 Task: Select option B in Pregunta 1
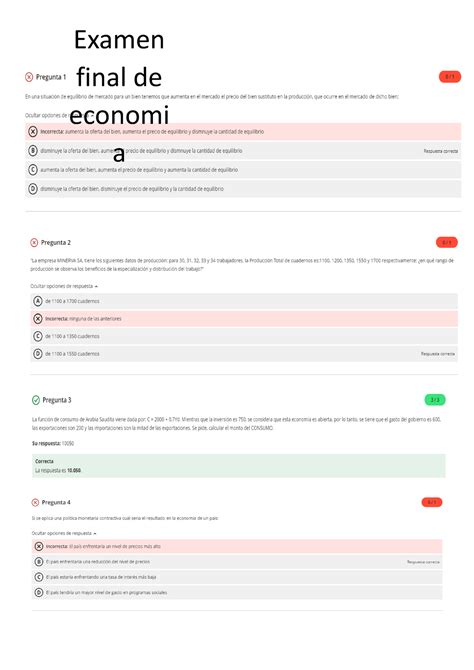(x=243, y=151)
